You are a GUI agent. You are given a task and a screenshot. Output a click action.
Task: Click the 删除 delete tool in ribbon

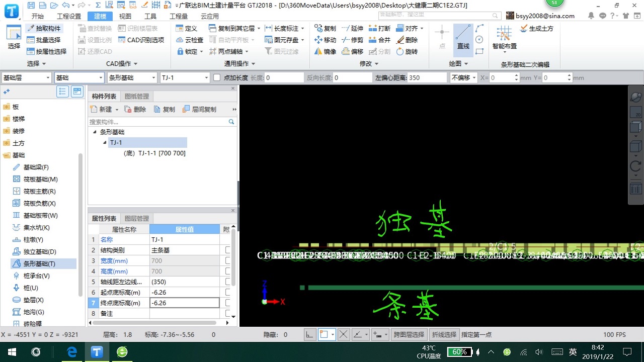click(407, 40)
